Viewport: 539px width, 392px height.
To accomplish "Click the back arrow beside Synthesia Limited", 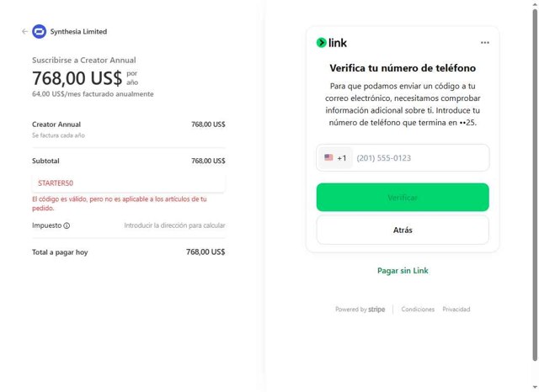I will 24,32.
